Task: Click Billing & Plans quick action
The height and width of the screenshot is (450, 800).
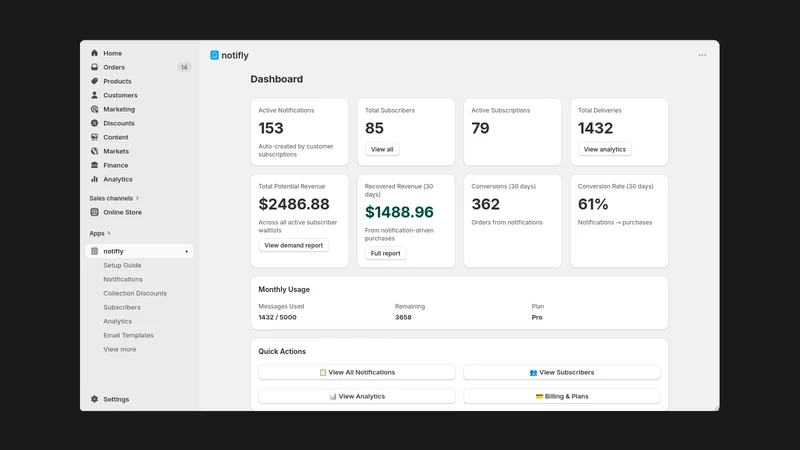Action: pyautogui.click(x=562, y=396)
